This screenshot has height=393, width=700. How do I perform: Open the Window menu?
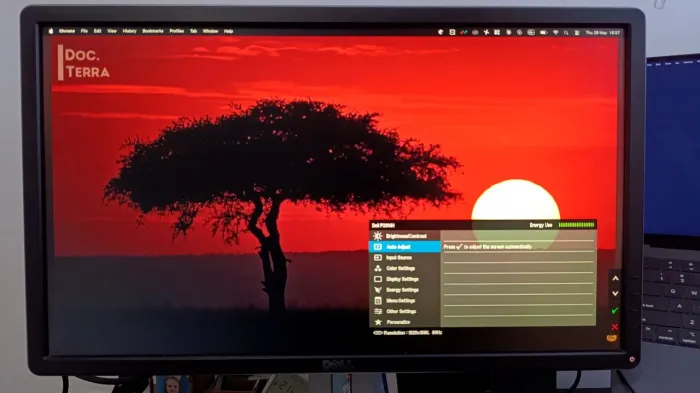coord(210,31)
